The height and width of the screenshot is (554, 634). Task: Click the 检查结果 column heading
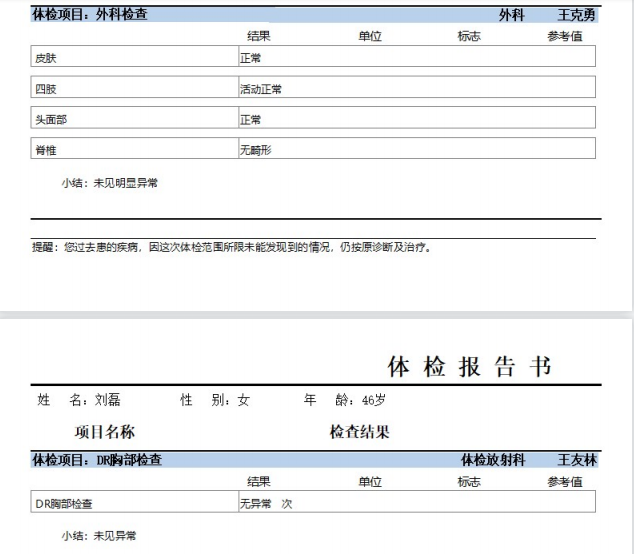coord(359,432)
